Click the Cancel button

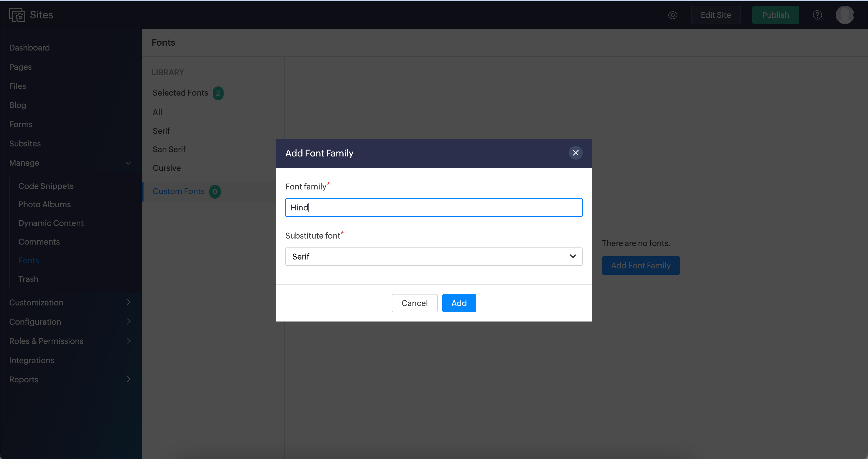point(414,303)
